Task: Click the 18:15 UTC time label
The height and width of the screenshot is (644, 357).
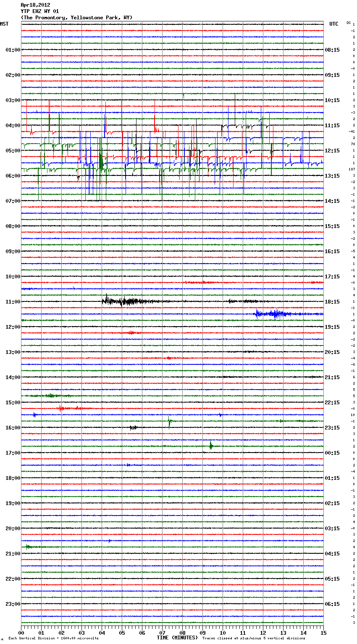Action: [332, 302]
